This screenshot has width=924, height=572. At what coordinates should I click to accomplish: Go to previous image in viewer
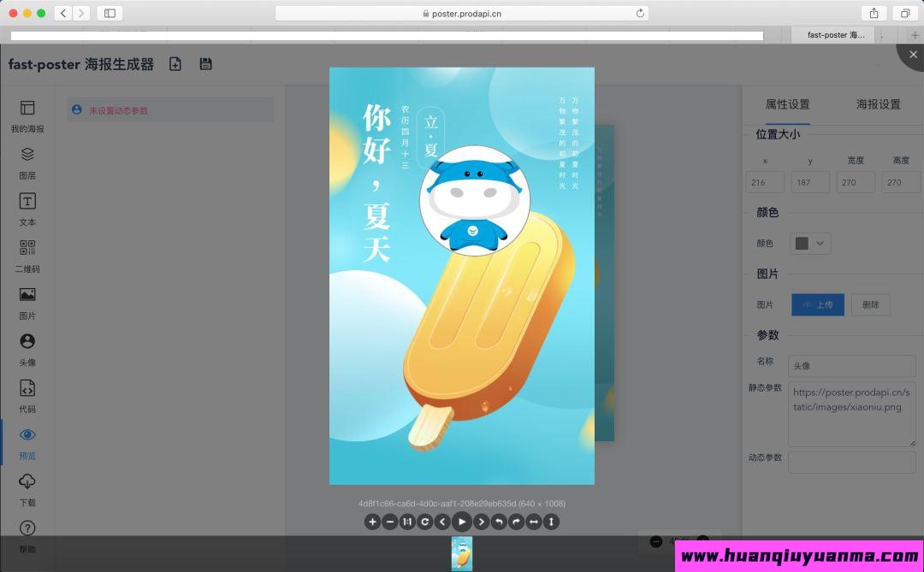click(442, 522)
